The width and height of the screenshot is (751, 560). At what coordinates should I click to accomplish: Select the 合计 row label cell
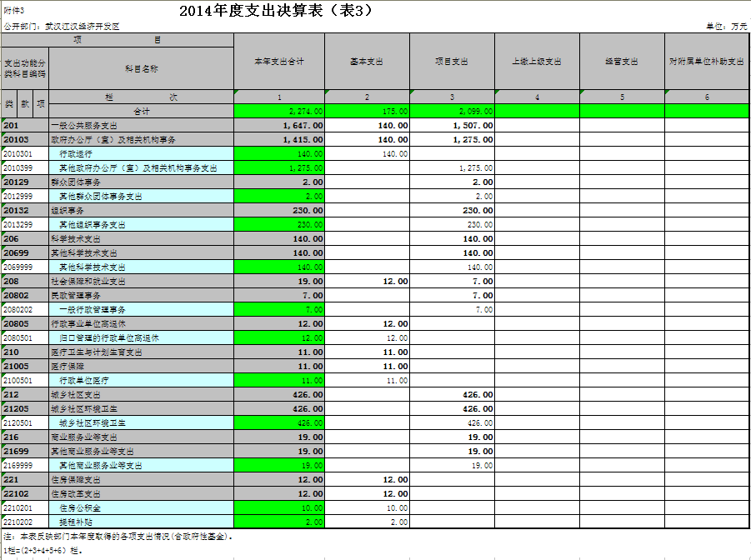142,111
